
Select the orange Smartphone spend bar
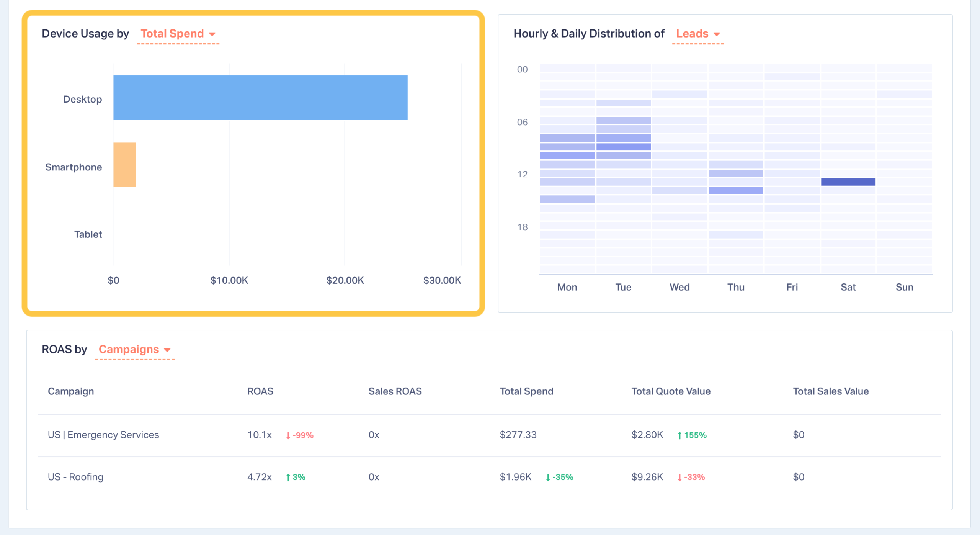[125, 165]
